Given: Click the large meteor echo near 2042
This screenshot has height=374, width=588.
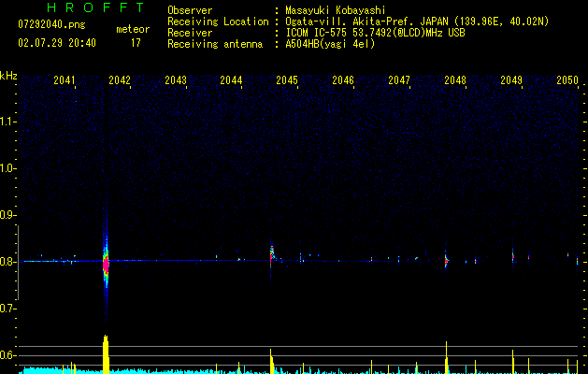Looking at the screenshot, I should pyautogui.click(x=106, y=264).
